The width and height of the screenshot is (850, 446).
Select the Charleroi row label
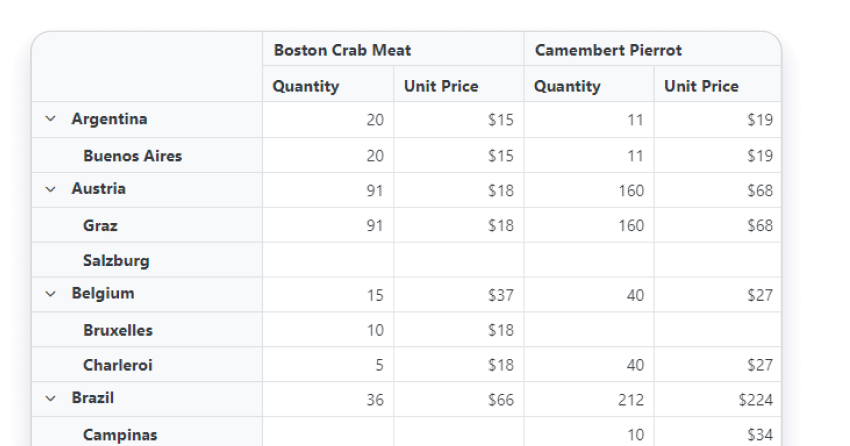point(118,366)
